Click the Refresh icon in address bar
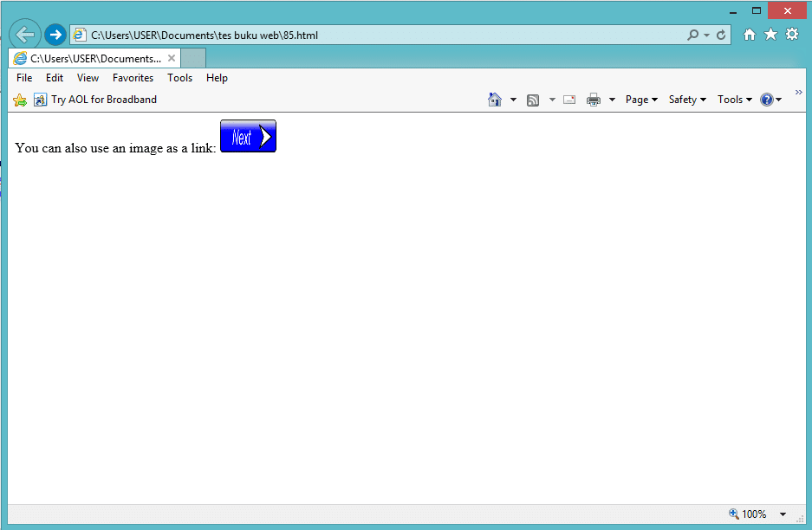Screen dimensions: 812x530 [x=720, y=35]
